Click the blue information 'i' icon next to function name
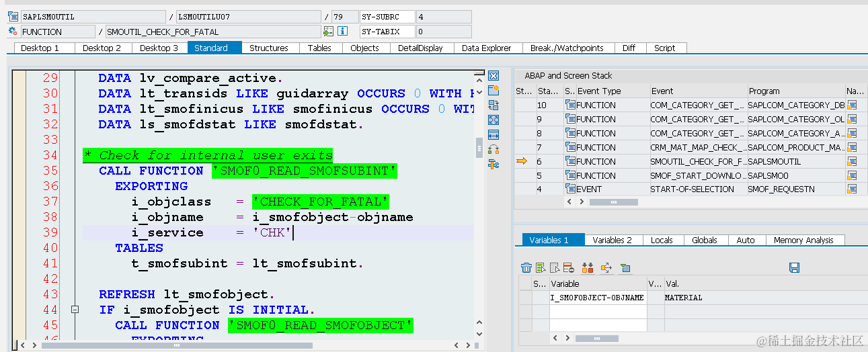Viewport: 868px width, 352px height. (x=343, y=31)
